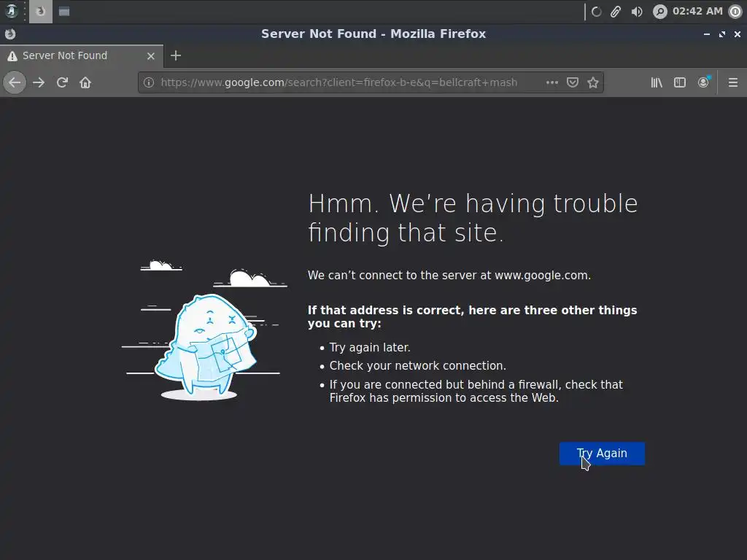Open the power session menu icon
Screen dimensions: 747x560
[735, 12]
